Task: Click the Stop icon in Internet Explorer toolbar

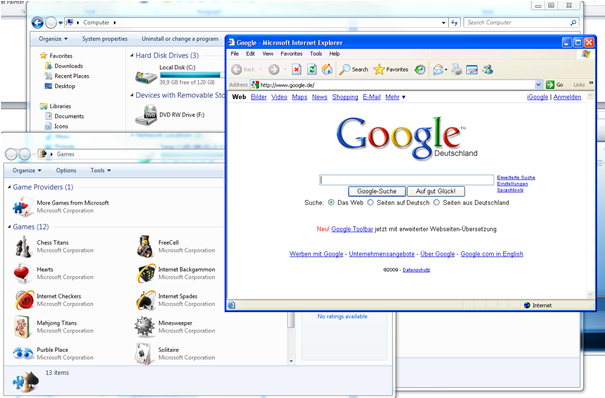Action: click(296, 69)
